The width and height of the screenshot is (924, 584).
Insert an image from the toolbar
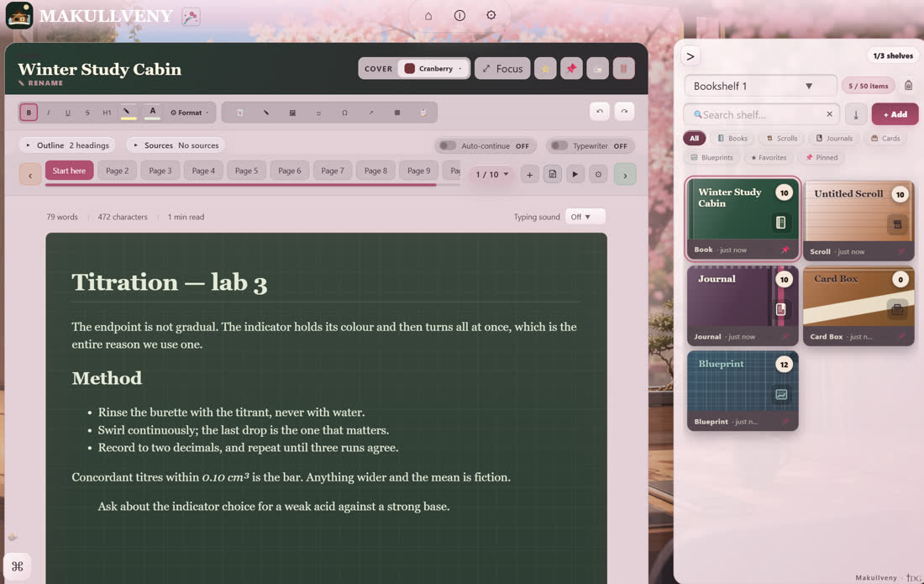[292, 113]
